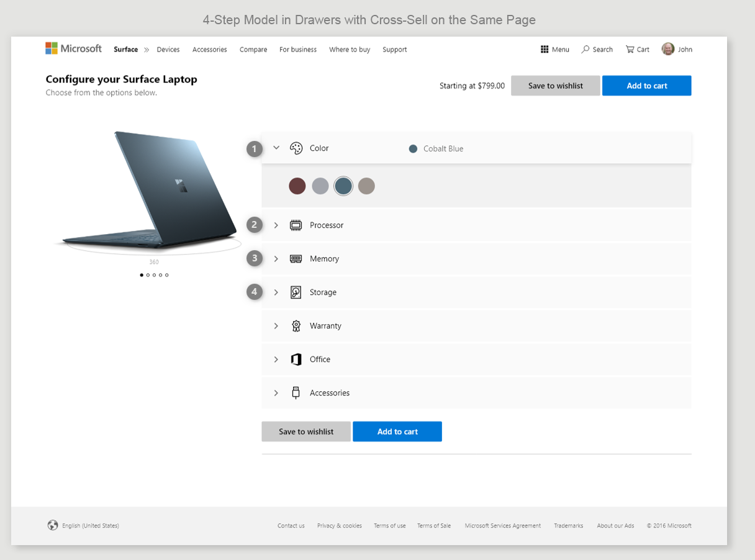Open Terms of use footer link
Viewport: 755px width, 560px height.
tap(390, 526)
